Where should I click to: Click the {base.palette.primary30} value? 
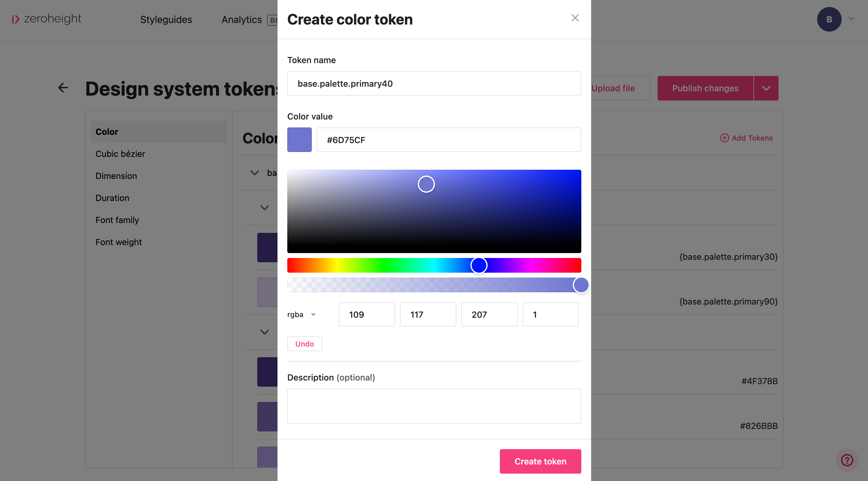(x=729, y=257)
